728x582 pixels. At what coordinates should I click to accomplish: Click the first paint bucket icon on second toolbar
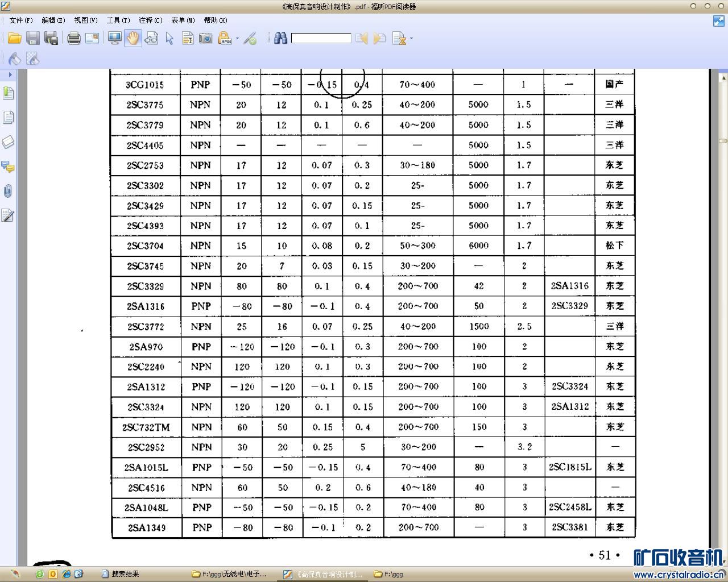15,59
